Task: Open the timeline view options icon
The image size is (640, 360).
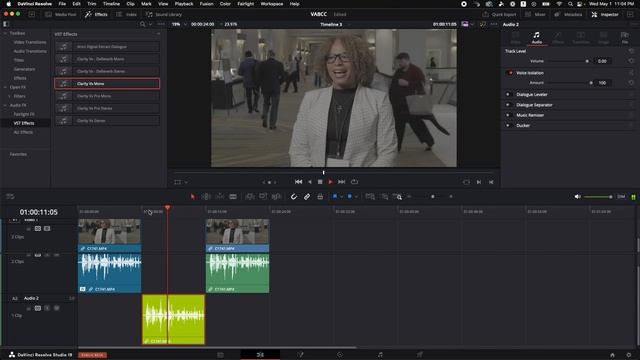Action: point(10,197)
